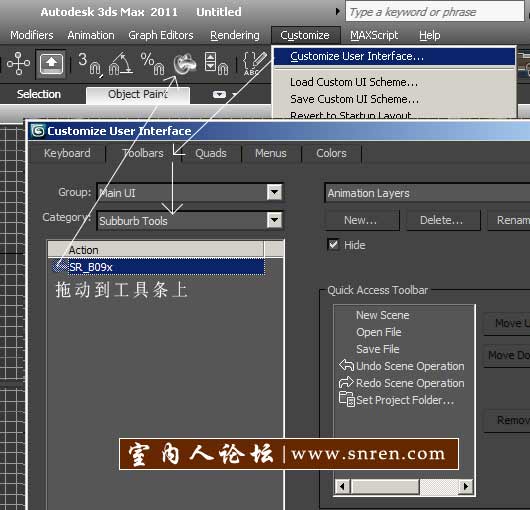Screen dimensions: 530x510
Task: Expand the ribbon minimize dropdown button
Action: click(219, 94)
